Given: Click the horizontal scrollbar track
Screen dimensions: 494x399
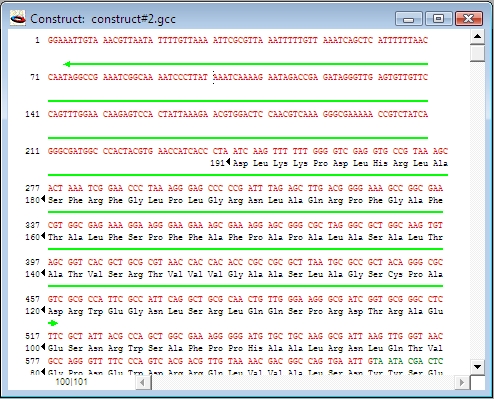Looking at the screenshot, I should click(x=303, y=382).
